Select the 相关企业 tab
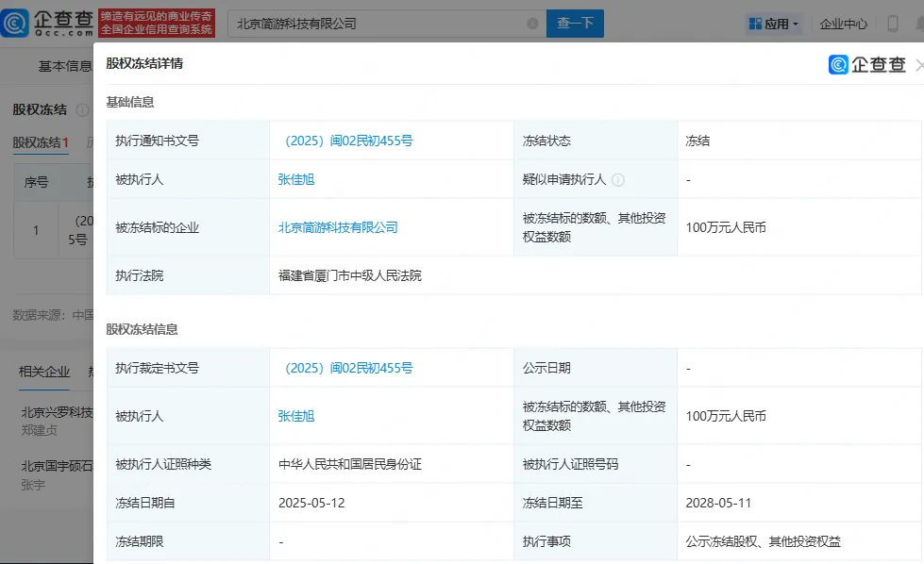 [44, 372]
